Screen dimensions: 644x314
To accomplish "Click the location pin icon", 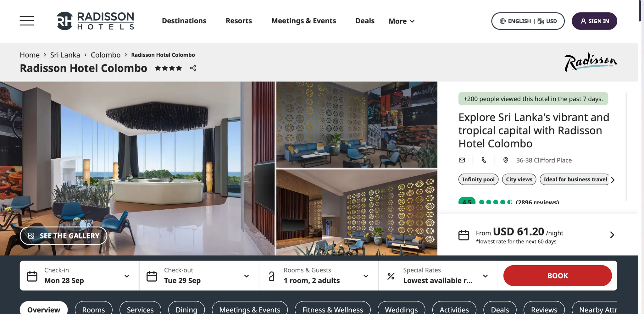I will (506, 160).
